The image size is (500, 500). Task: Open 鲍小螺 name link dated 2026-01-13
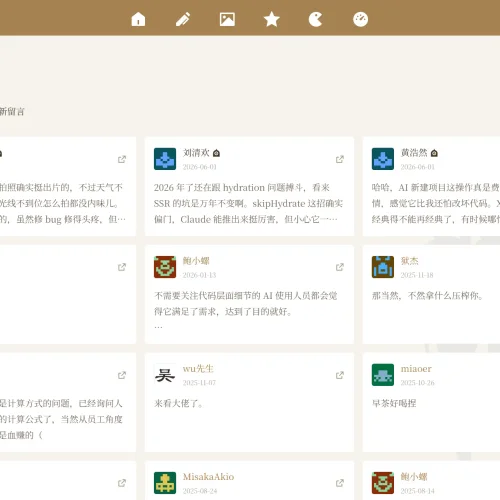point(196,261)
